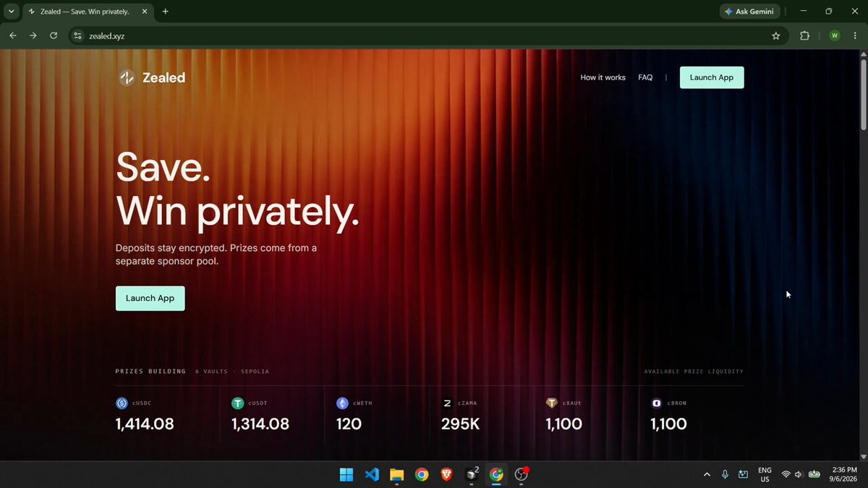Open Brave browser from the taskbar
This screenshot has width=868, height=488.
pyautogui.click(x=447, y=474)
